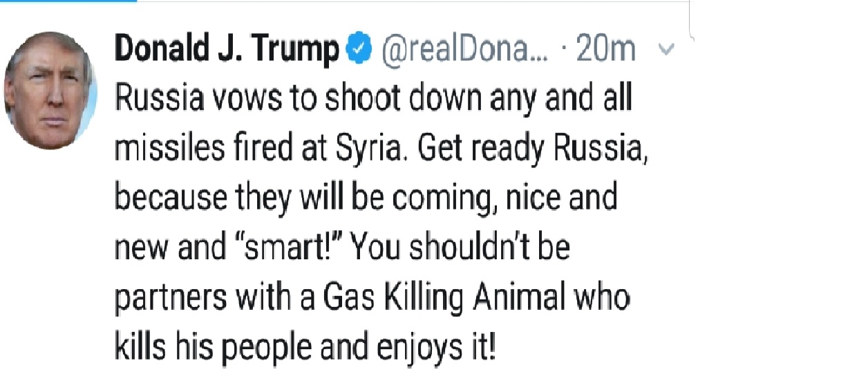Viewport: 868px width, 390px height.
Task: Click the blue verified badge icon
Action: (x=359, y=50)
